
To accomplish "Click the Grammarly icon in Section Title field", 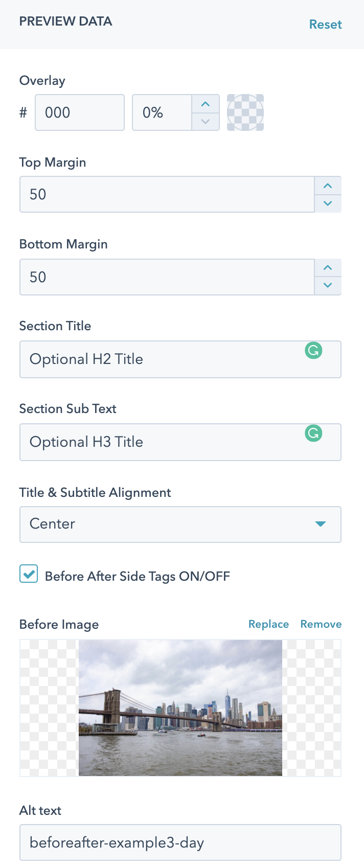I will (313, 351).
